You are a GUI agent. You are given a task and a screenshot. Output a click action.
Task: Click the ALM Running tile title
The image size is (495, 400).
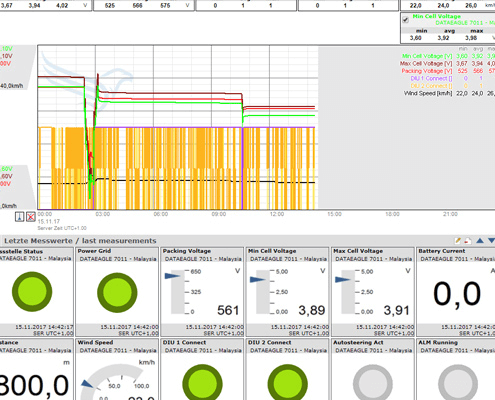[x=438, y=342]
